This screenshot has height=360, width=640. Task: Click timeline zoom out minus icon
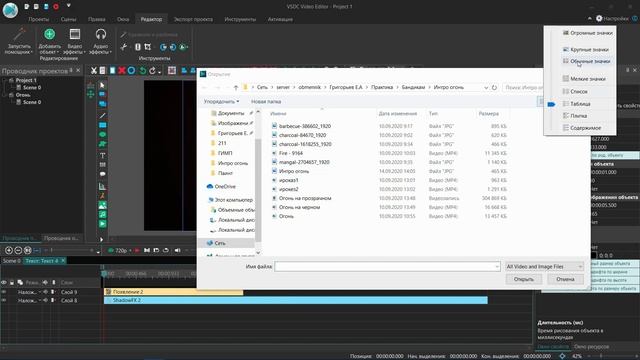[x=18, y=250]
